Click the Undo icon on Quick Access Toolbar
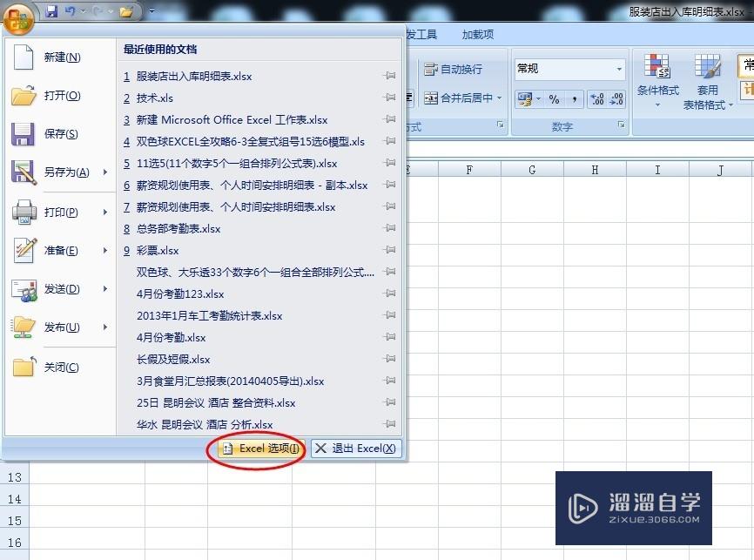The width and height of the screenshot is (754, 560). pyautogui.click(x=71, y=10)
